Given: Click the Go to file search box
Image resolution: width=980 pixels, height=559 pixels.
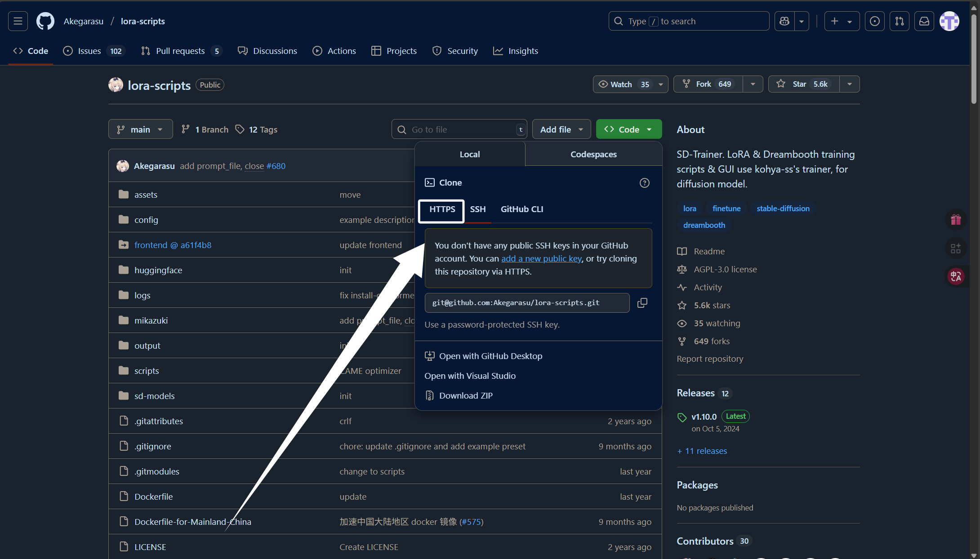Looking at the screenshot, I should click(x=459, y=129).
